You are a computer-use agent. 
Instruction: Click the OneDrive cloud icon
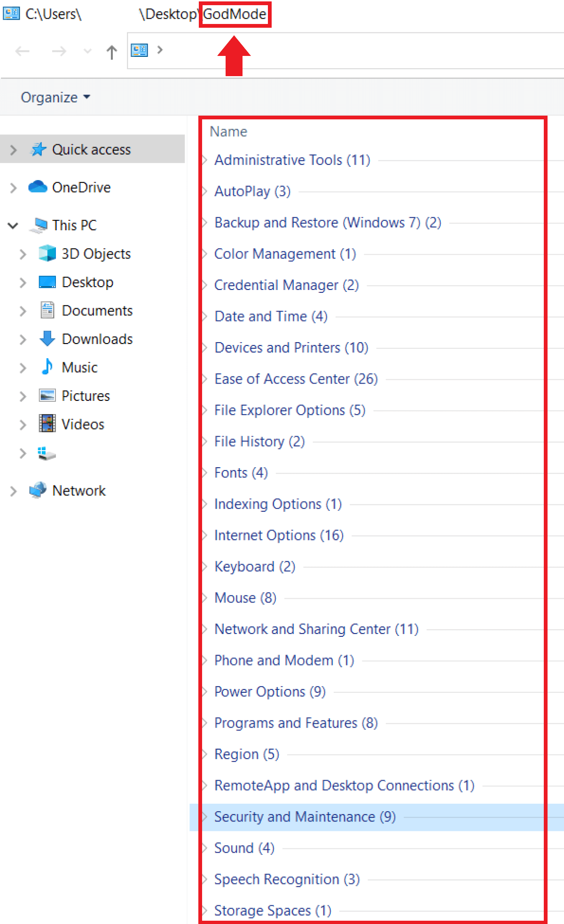tap(38, 187)
